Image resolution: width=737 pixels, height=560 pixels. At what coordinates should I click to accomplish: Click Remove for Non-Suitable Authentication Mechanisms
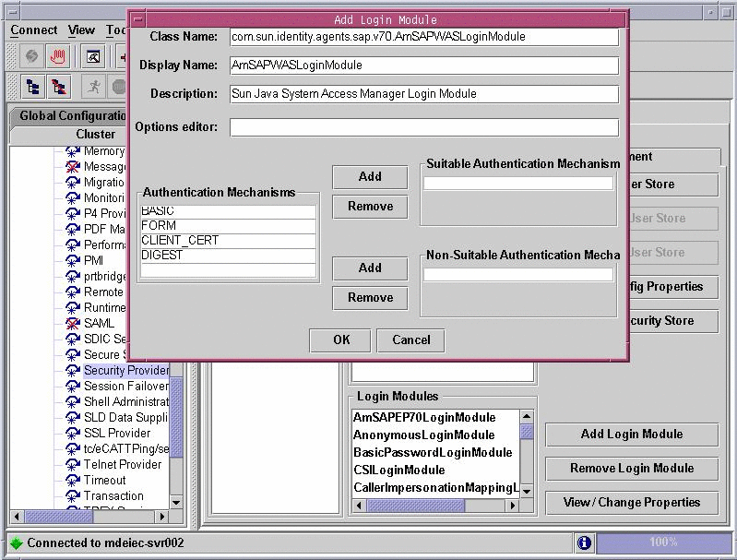(370, 298)
